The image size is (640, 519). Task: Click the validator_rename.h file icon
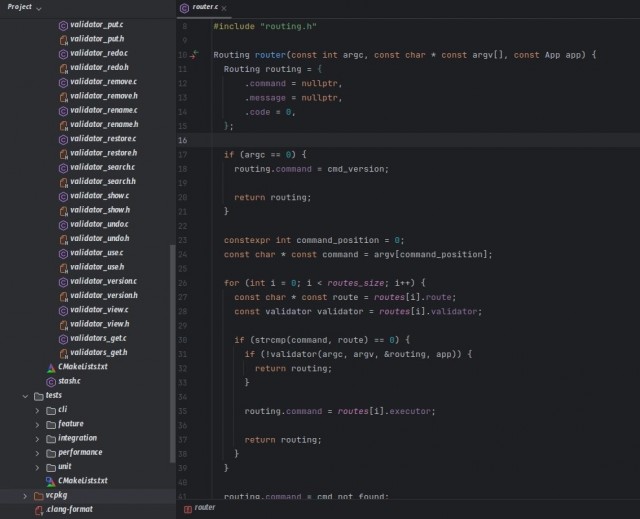[x=63, y=125]
